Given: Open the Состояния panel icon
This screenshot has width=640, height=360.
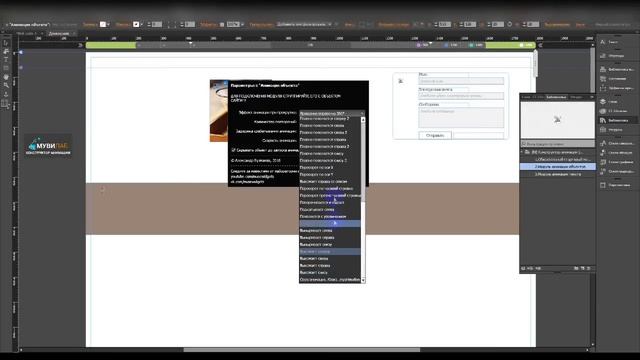Looking at the screenshot, I should (x=603, y=78).
